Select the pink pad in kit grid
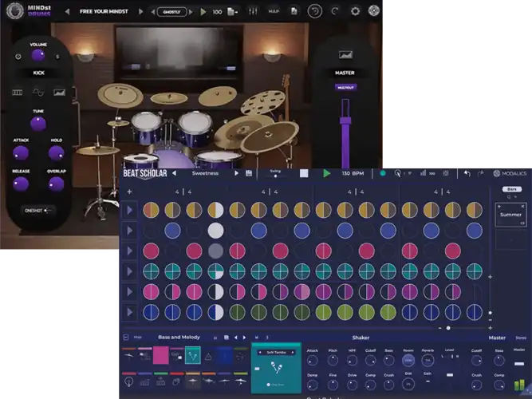The height and width of the screenshot is (399, 532). (161, 356)
